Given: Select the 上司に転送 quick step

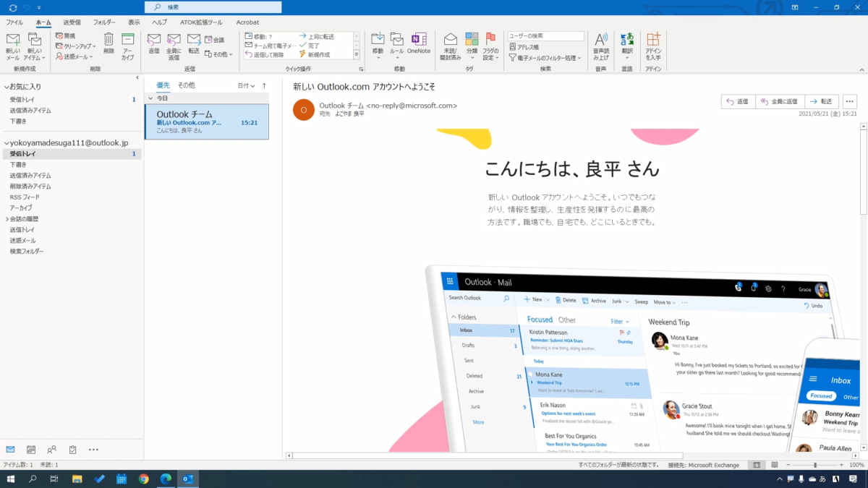Looking at the screenshot, I should pyautogui.click(x=316, y=36).
